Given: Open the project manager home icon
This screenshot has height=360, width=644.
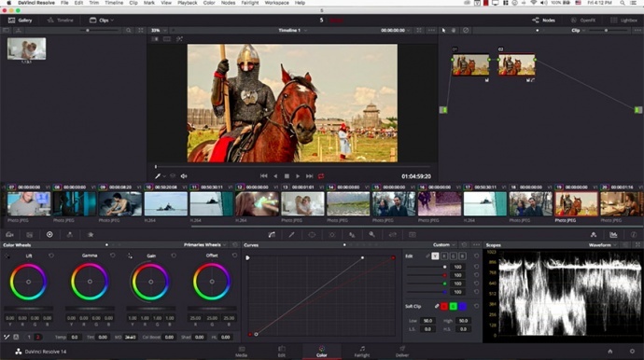Looking at the screenshot, I should click(x=609, y=352).
